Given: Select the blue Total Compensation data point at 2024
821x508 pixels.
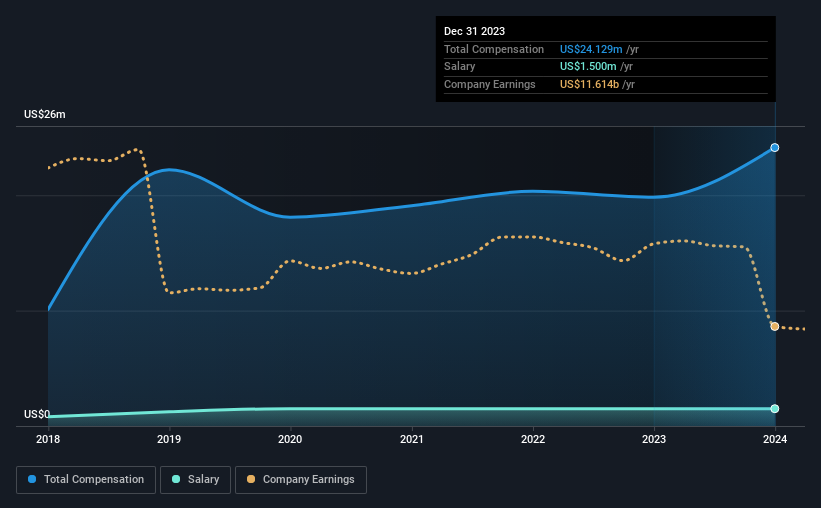Looking at the screenshot, I should tap(775, 148).
